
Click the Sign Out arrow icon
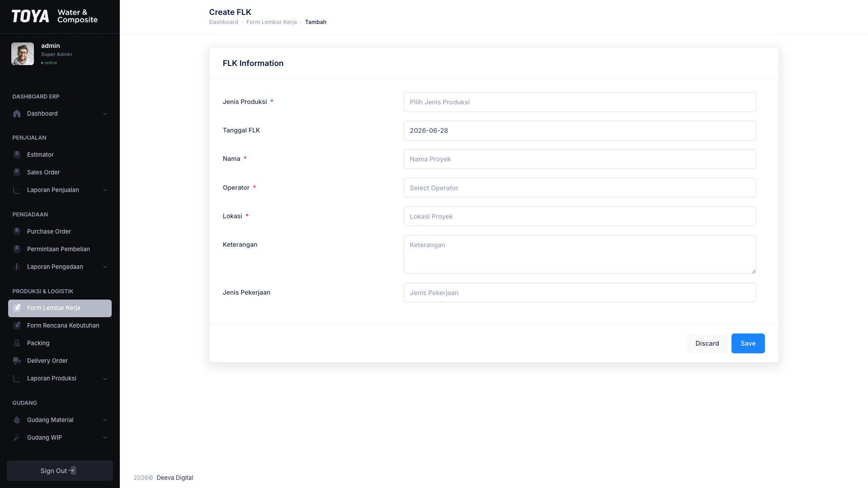point(72,470)
